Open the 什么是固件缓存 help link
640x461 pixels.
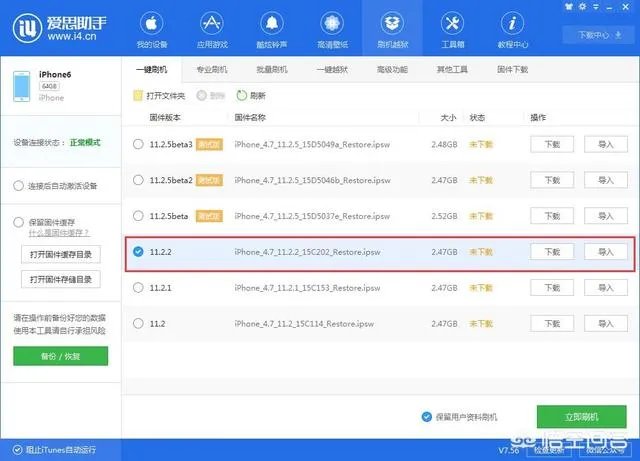point(59,233)
